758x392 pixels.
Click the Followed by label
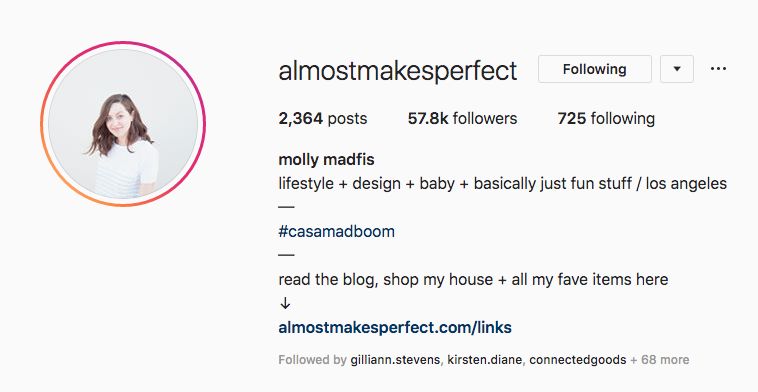(x=312, y=360)
